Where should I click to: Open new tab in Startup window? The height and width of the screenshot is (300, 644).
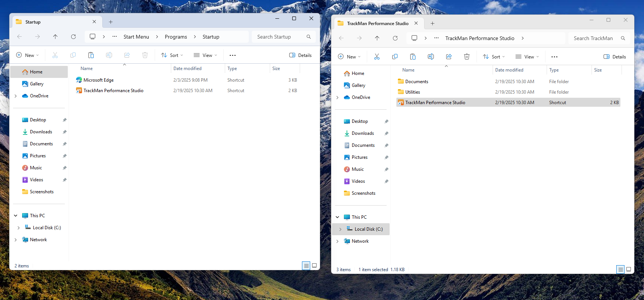(x=111, y=22)
